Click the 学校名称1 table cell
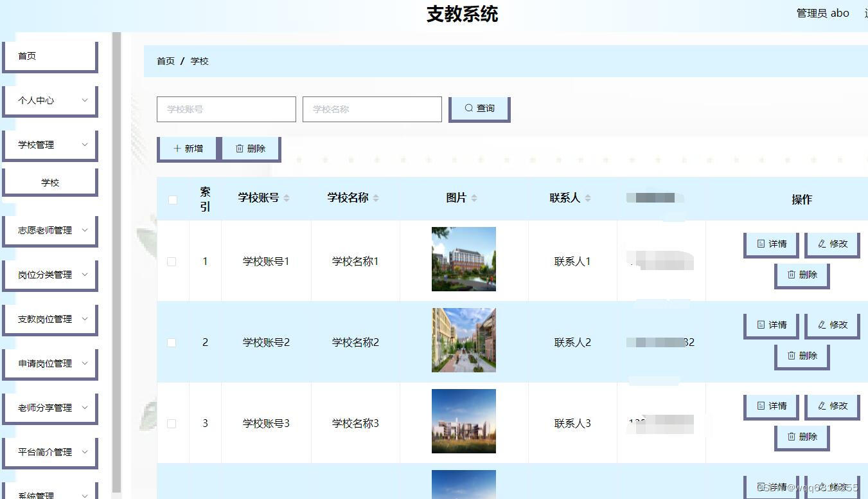 [x=355, y=262]
